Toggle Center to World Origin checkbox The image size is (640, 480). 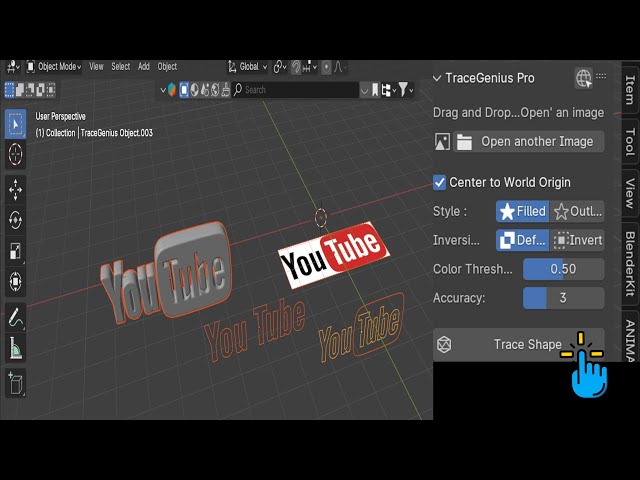click(x=439, y=182)
